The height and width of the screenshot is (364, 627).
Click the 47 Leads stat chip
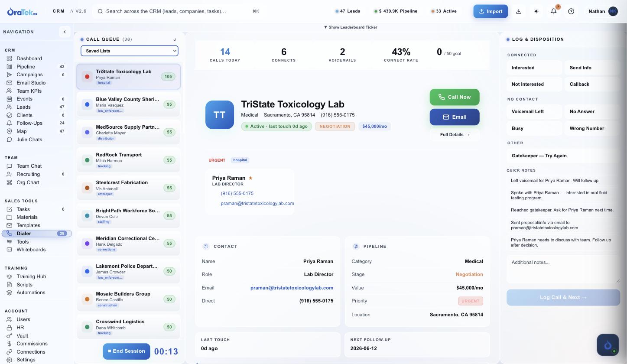pyautogui.click(x=348, y=11)
